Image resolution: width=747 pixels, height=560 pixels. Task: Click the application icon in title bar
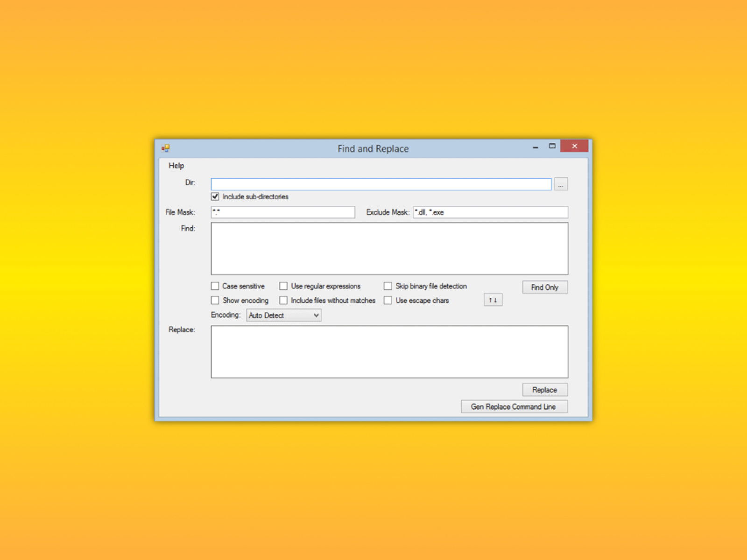click(165, 148)
